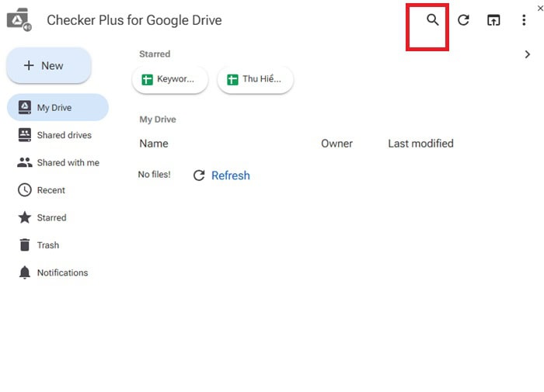544x392 pixels.
Task: Open the three-dot more options menu
Action: point(524,20)
